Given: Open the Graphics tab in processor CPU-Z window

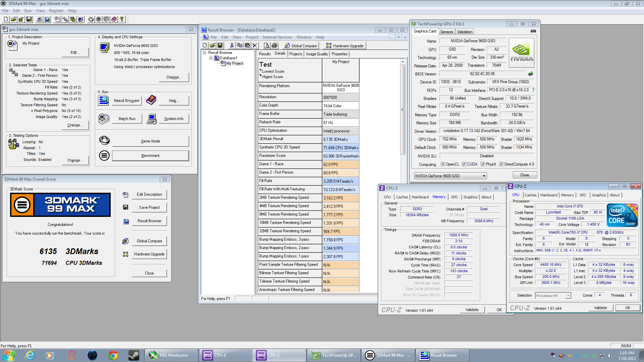Looking at the screenshot, I should click(x=599, y=195).
